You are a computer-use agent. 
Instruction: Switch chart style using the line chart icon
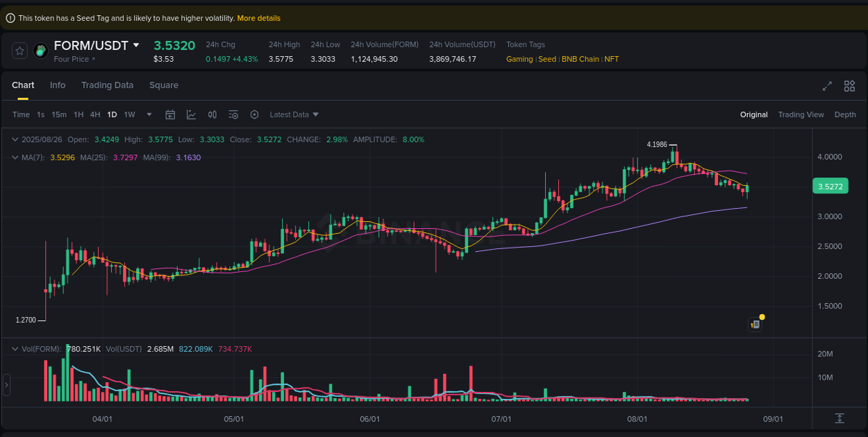click(x=192, y=114)
